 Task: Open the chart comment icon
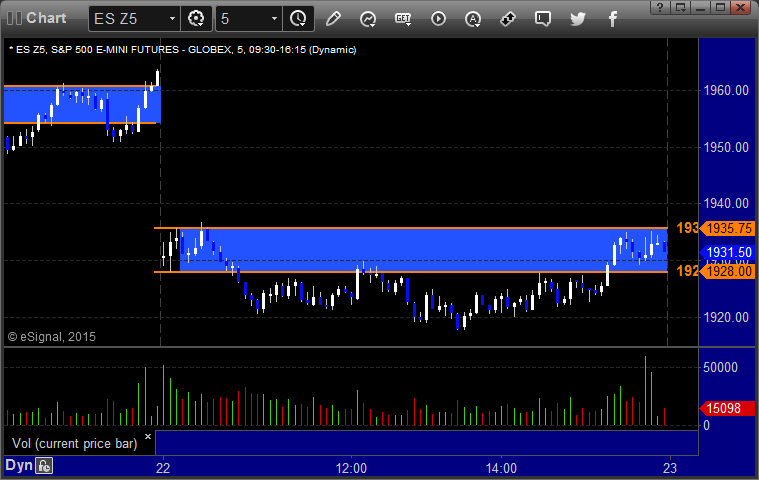pos(543,19)
